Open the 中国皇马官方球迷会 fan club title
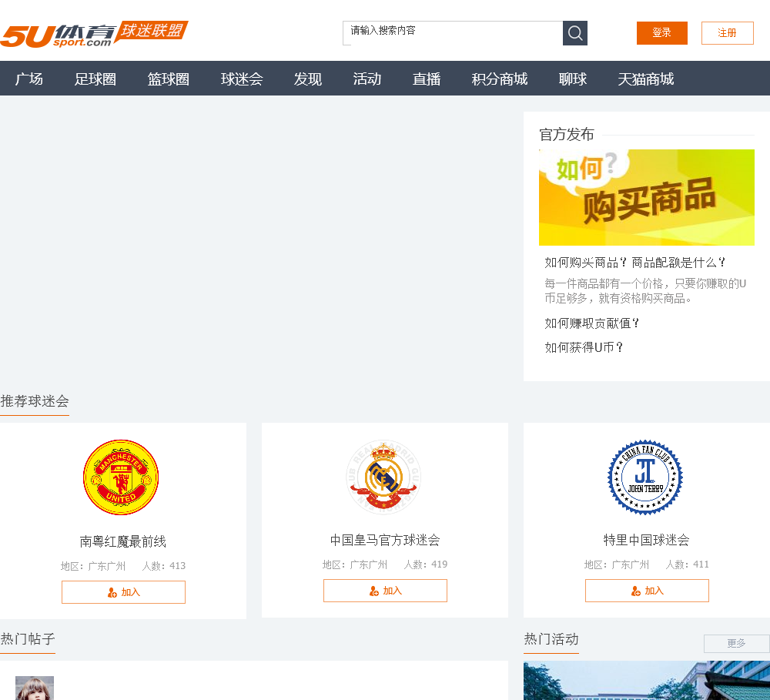 tap(385, 540)
